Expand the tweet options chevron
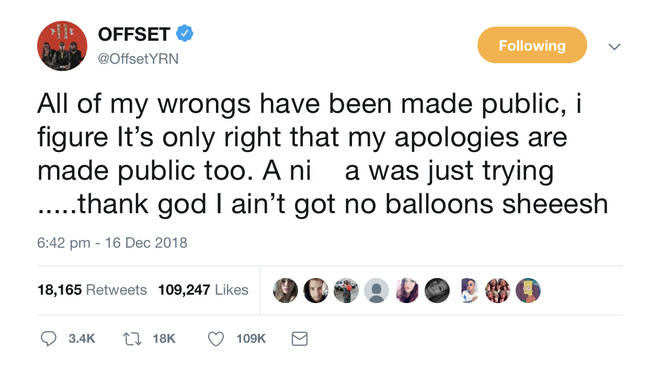 [615, 46]
